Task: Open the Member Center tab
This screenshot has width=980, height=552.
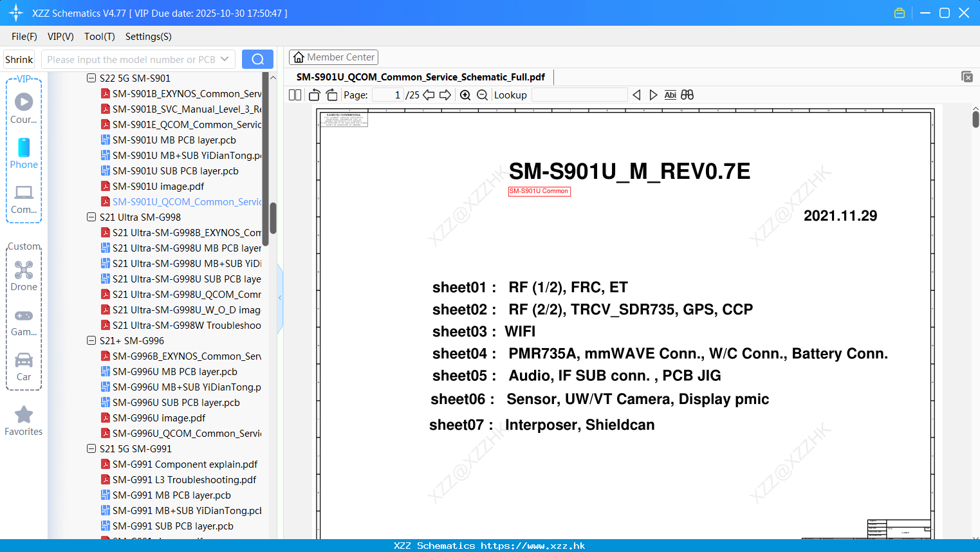Action: point(333,57)
